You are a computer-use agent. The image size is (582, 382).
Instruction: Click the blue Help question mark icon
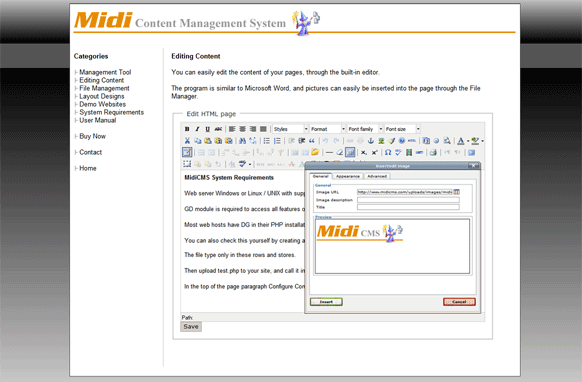click(402, 141)
